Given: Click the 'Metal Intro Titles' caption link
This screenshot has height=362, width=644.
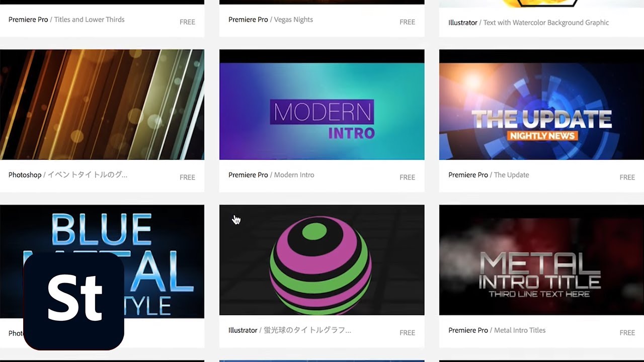Looking at the screenshot, I should tap(520, 330).
